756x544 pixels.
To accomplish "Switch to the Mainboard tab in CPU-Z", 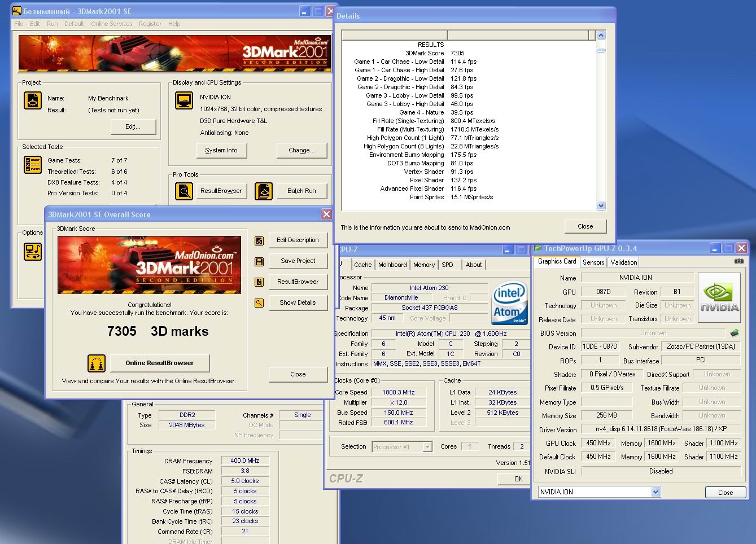I will (392, 265).
